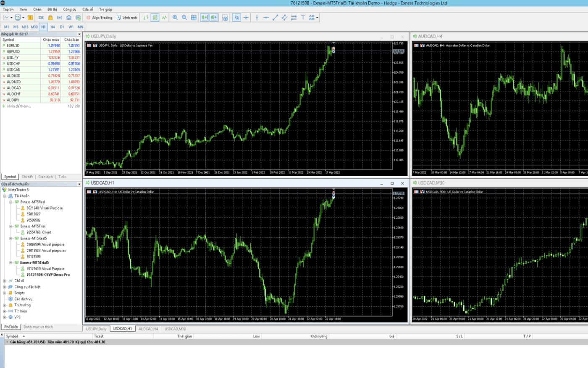588x368 pixels.
Task: Toggle the Algo Trading button
Action: (x=100, y=18)
